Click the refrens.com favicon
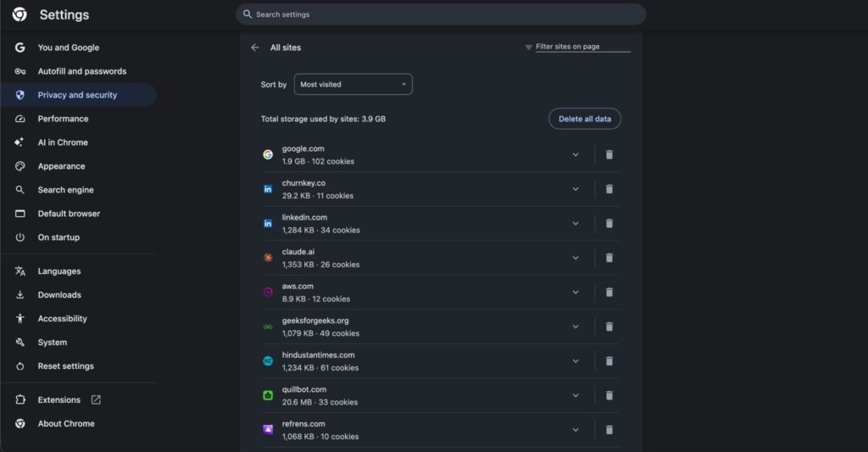 (268, 430)
